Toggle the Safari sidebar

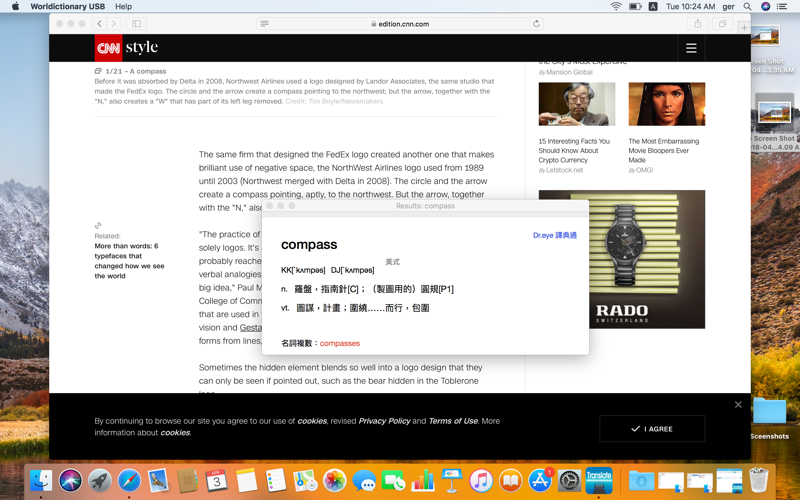(x=137, y=23)
